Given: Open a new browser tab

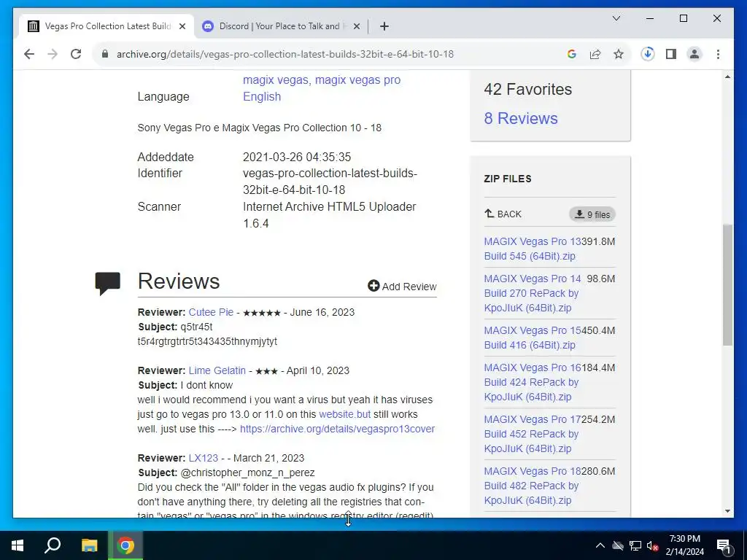Looking at the screenshot, I should click(384, 26).
